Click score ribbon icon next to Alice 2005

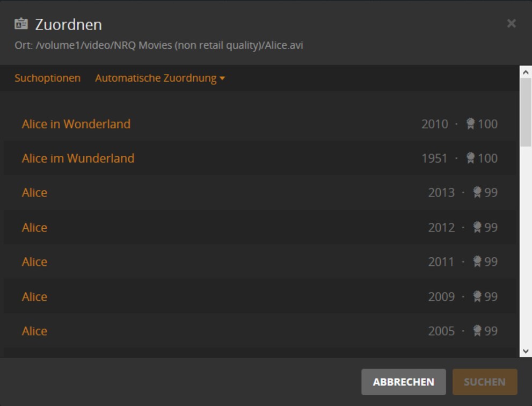click(x=477, y=331)
